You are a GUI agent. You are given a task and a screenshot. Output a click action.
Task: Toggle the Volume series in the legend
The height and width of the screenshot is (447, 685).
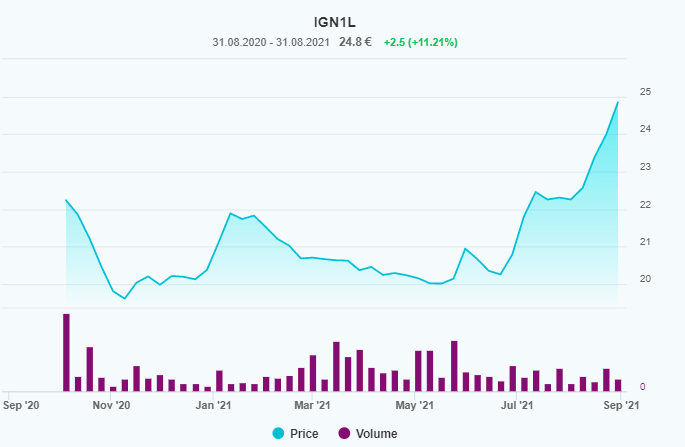(x=368, y=433)
